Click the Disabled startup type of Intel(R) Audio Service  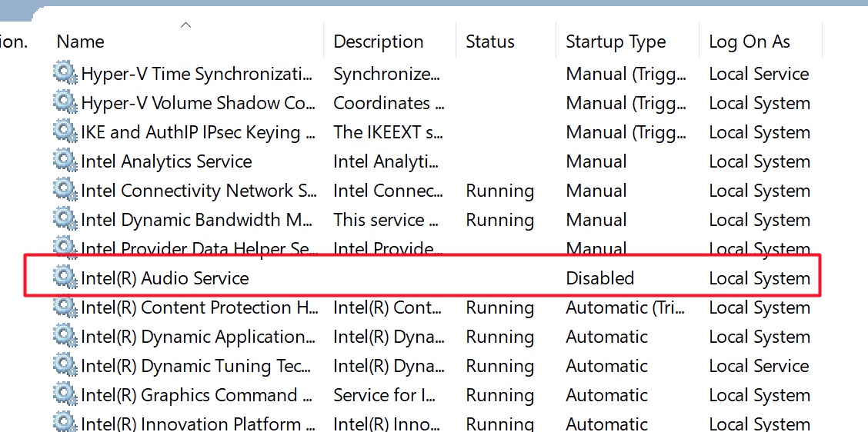[x=599, y=278]
